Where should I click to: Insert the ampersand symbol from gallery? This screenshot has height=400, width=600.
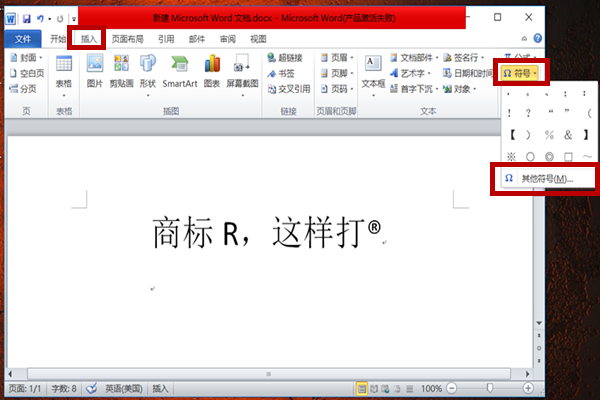tap(568, 135)
